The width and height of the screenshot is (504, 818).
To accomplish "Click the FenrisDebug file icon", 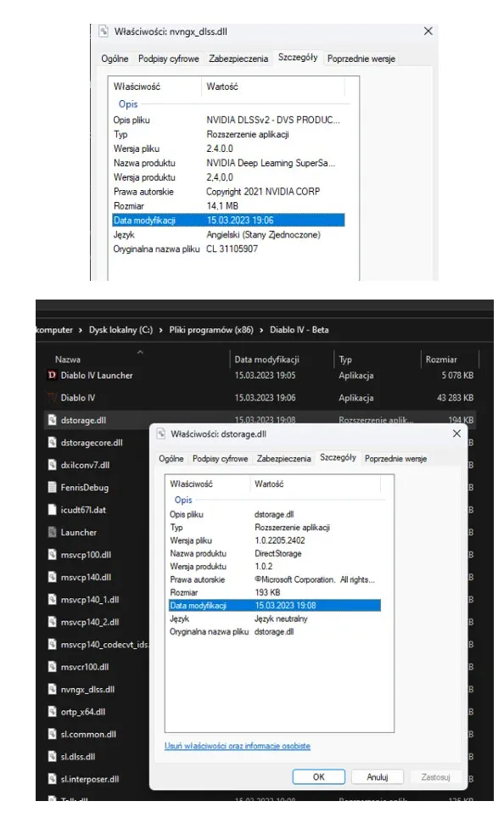I will tap(52, 487).
